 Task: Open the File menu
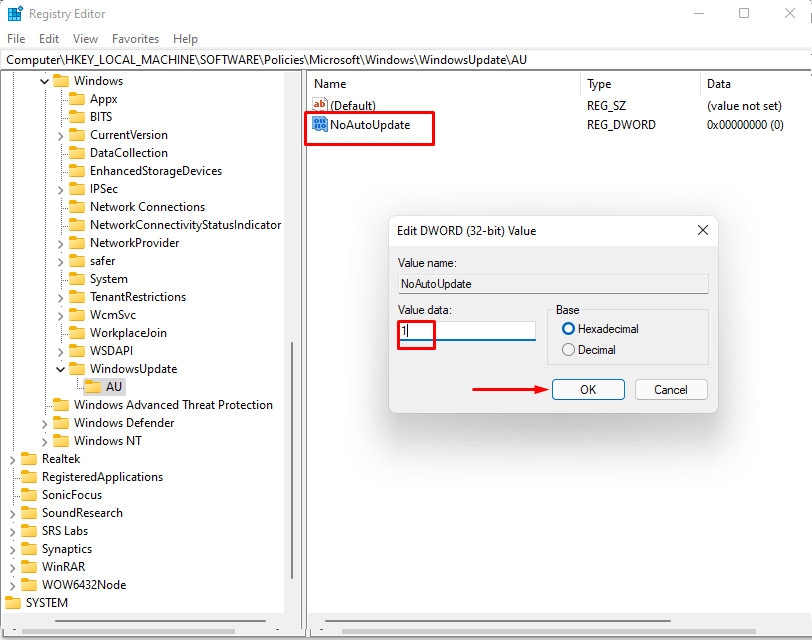coord(16,39)
